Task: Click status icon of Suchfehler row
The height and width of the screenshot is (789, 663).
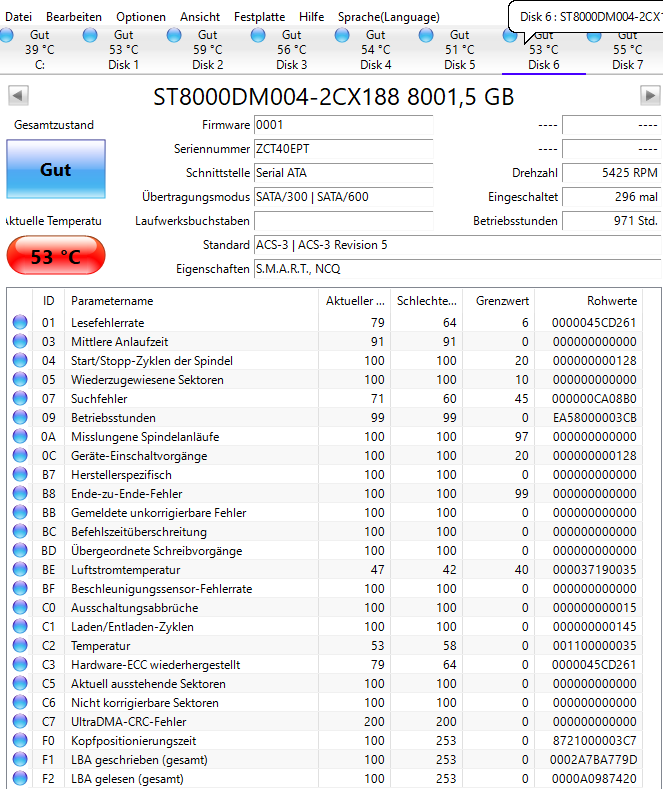Action: 20,398
